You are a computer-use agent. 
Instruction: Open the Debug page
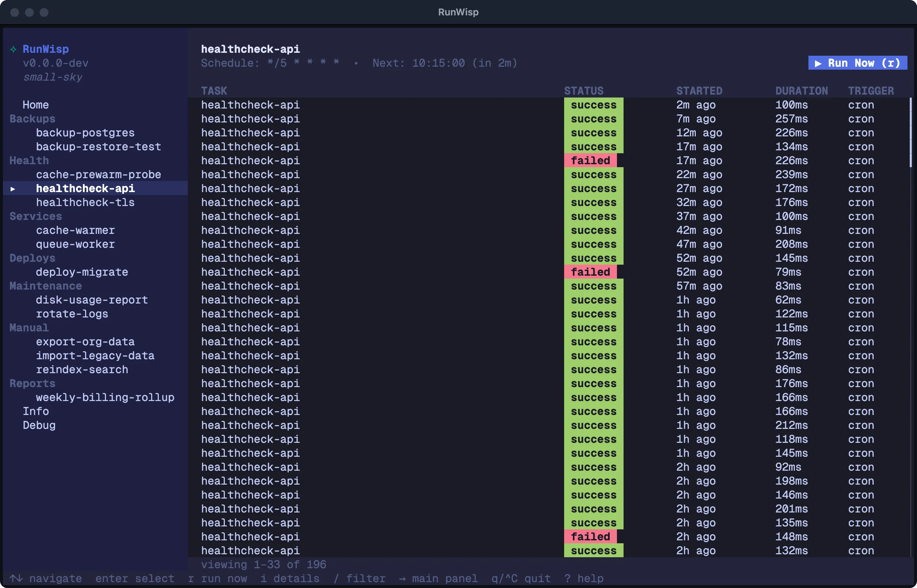pyautogui.click(x=39, y=425)
